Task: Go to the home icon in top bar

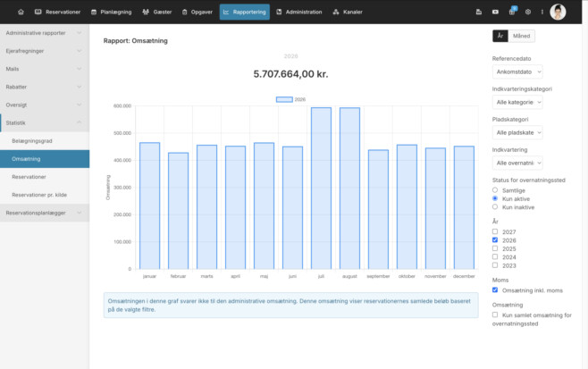Action: tap(21, 12)
